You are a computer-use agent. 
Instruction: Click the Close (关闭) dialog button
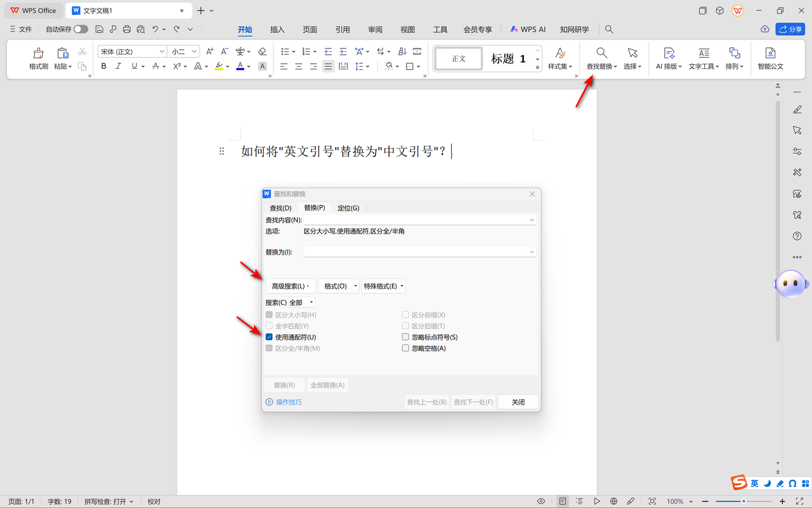518,402
